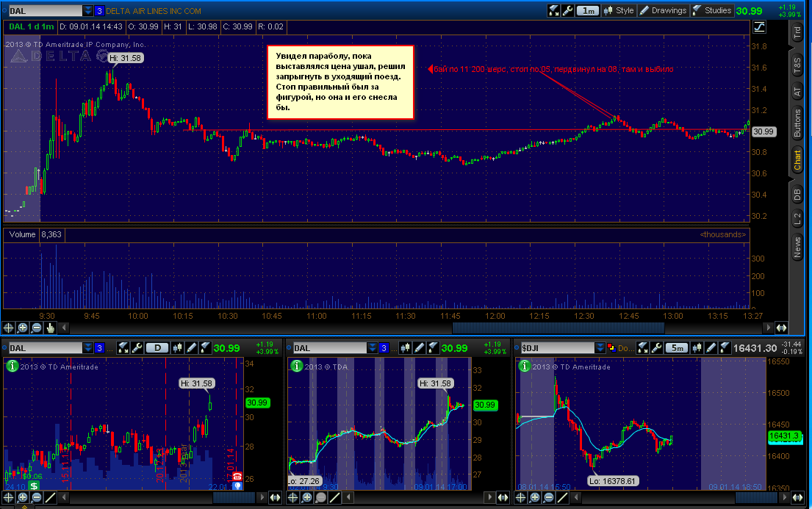Image resolution: width=812 pixels, height=509 pixels.
Task: Select the Hi: 31.58 bubble on main chart
Action: pos(125,58)
